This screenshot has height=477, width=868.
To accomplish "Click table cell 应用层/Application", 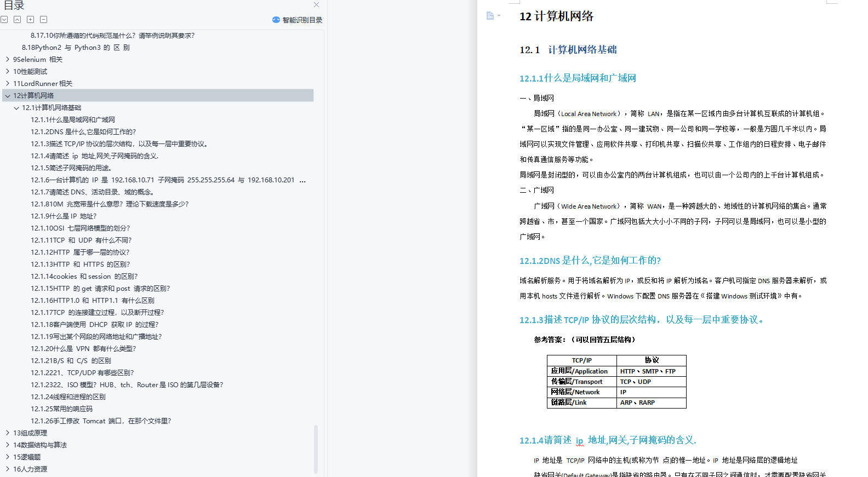I will pos(582,371).
